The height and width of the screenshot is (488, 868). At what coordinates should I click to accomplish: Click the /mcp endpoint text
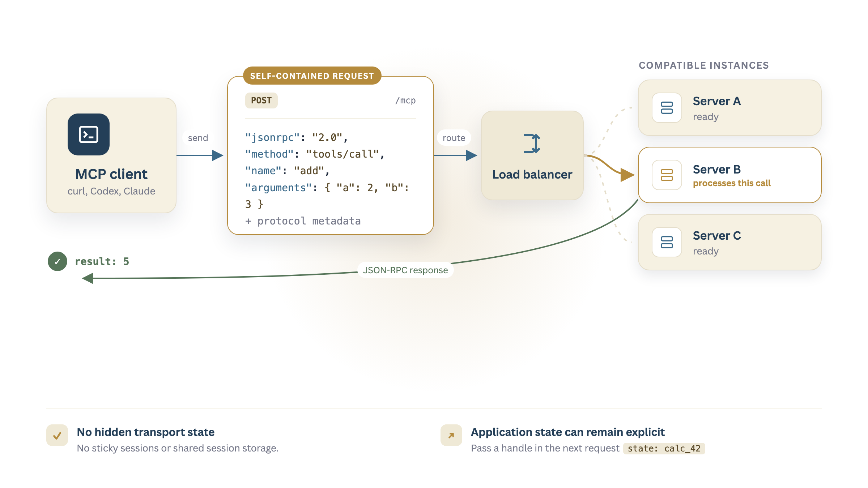[405, 100]
